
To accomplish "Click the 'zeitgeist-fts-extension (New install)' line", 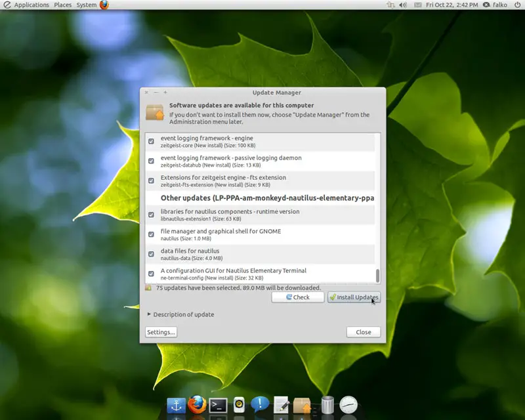I will pos(215,185).
